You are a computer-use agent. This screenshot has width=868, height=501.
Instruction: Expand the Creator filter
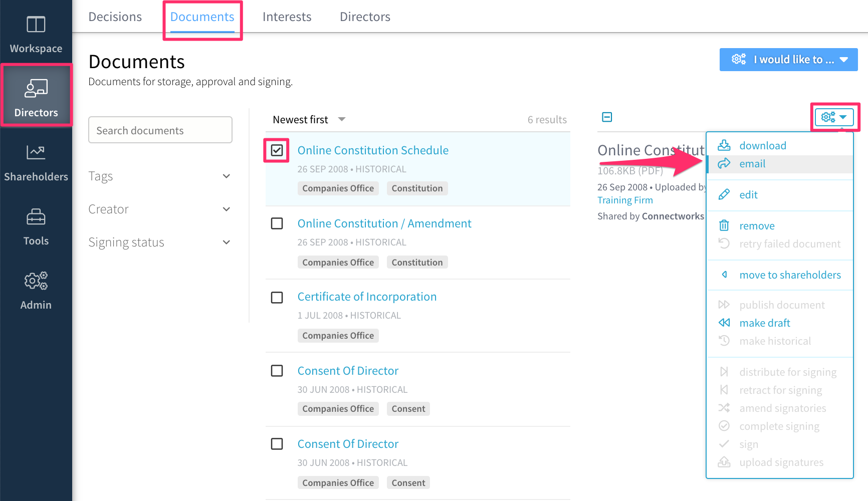click(160, 209)
